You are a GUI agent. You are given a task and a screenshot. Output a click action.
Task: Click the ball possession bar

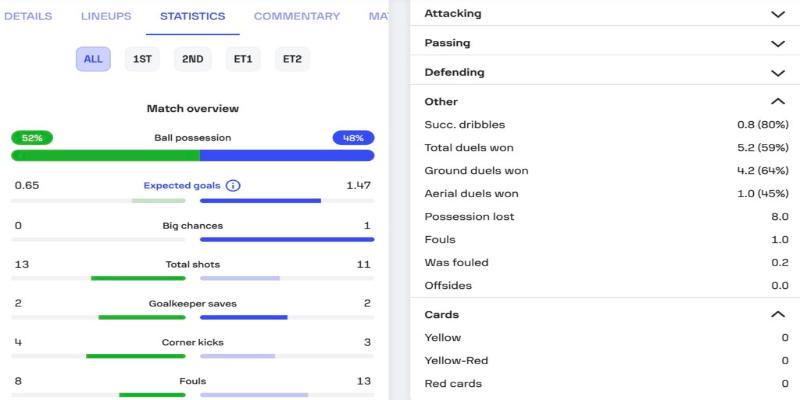(193, 155)
